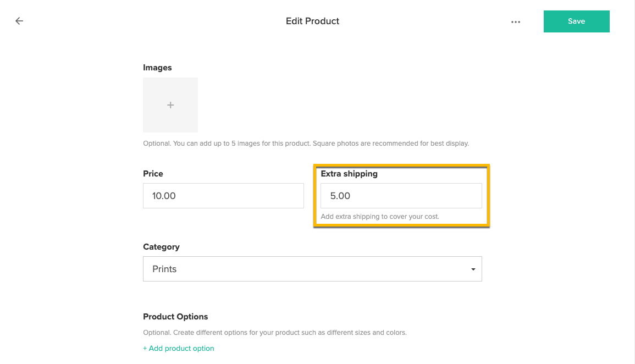
Task: Click the '5.00' value in Extra shipping
Action: 340,196
